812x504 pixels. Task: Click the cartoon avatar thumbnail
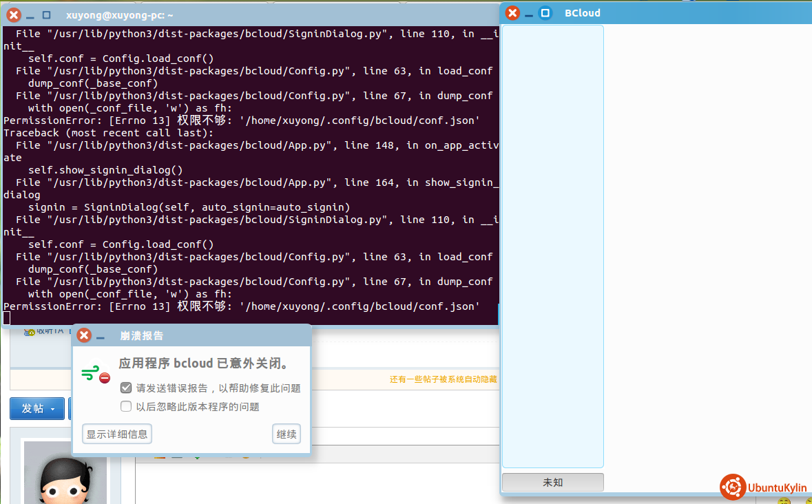(65, 475)
